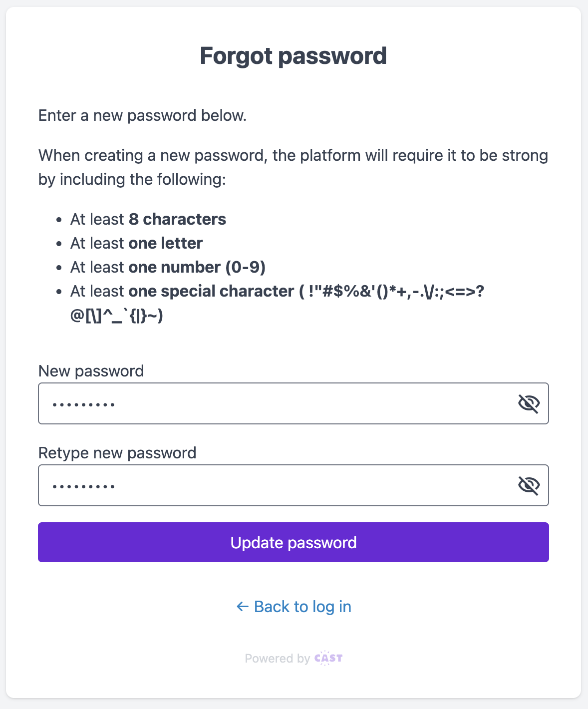Screen dimensions: 588x709
Task: Select the At least one letter requirement
Action: pyautogui.click(x=136, y=243)
